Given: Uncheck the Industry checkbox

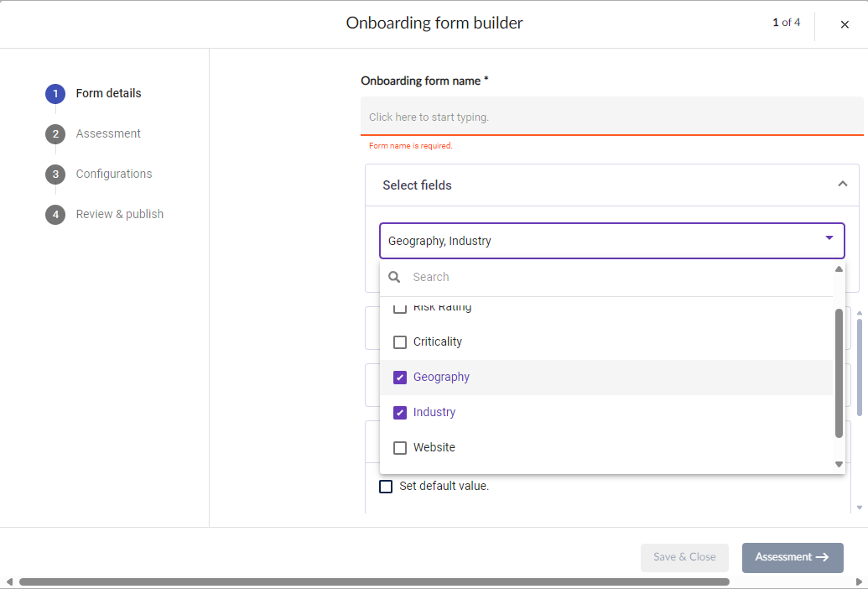Looking at the screenshot, I should click(400, 412).
